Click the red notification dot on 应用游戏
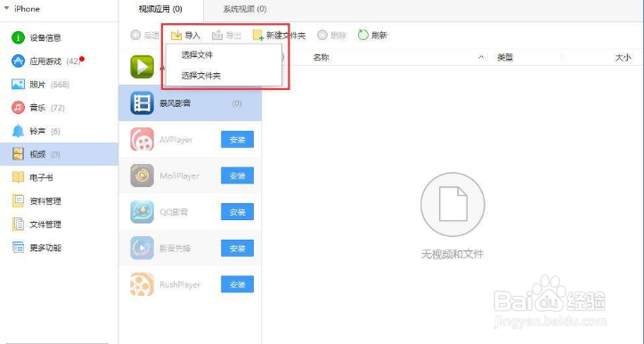644x344 pixels. 82,59
